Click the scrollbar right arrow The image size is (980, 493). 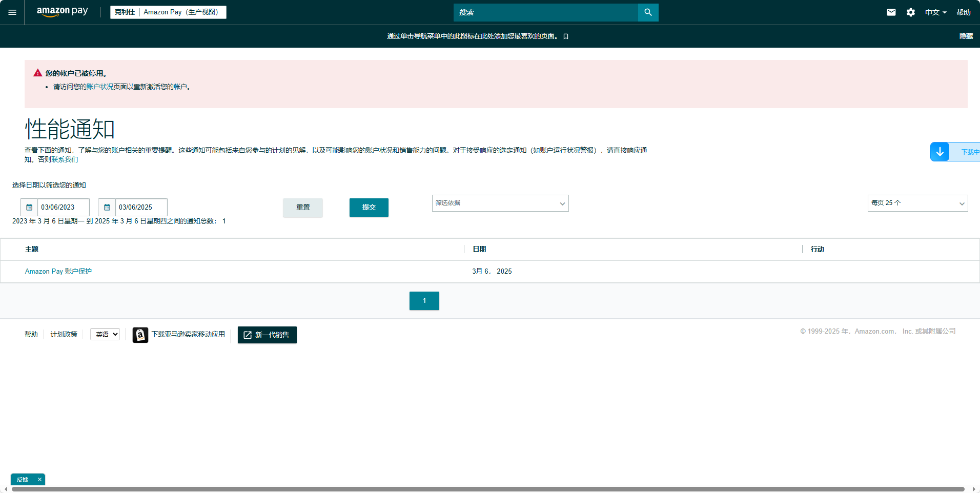tap(974, 489)
